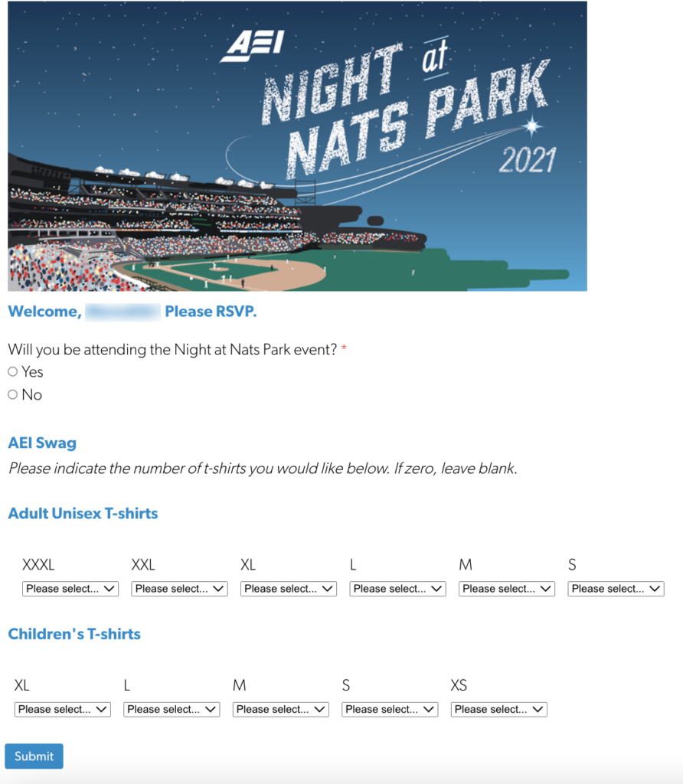Image resolution: width=683 pixels, height=784 pixels.
Task: Select the No radio button
Action: tap(12, 395)
